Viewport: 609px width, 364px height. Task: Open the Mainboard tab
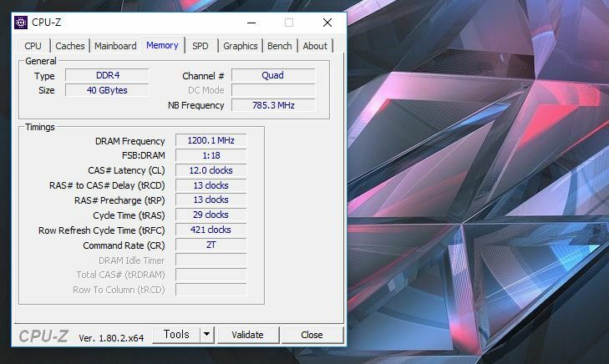click(x=115, y=46)
